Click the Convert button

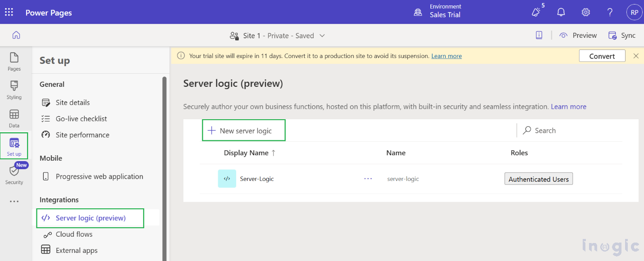click(x=602, y=56)
